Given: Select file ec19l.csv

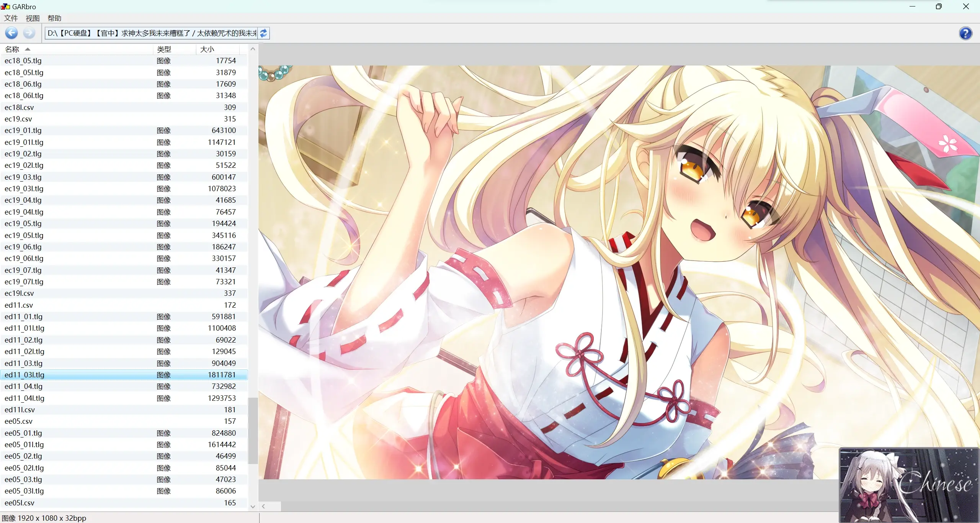Looking at the screenshot, I should 124,293.
